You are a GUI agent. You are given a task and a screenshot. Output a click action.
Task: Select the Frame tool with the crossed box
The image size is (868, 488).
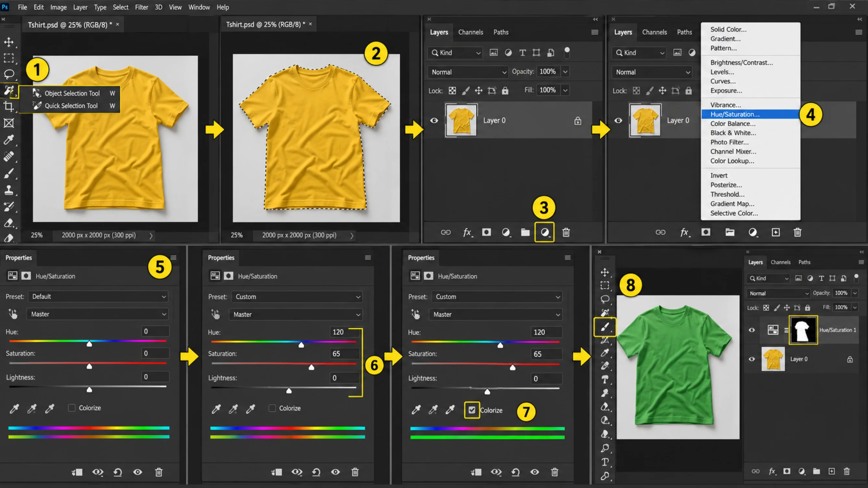click(9, 123)
